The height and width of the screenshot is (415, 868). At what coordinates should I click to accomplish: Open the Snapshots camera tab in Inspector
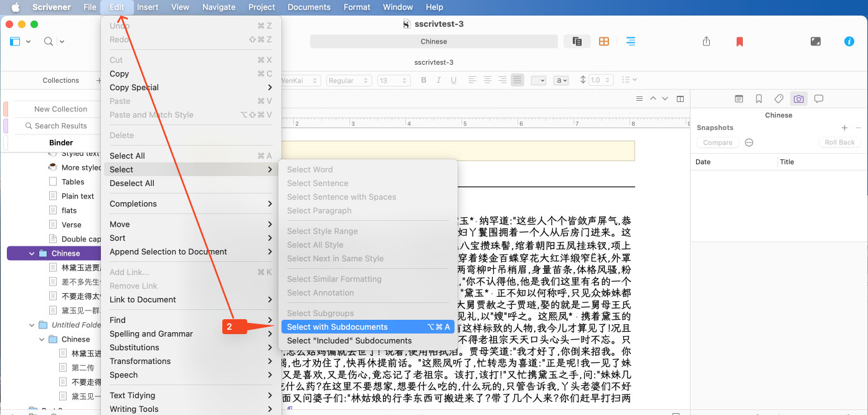click(x=799, y=99)
